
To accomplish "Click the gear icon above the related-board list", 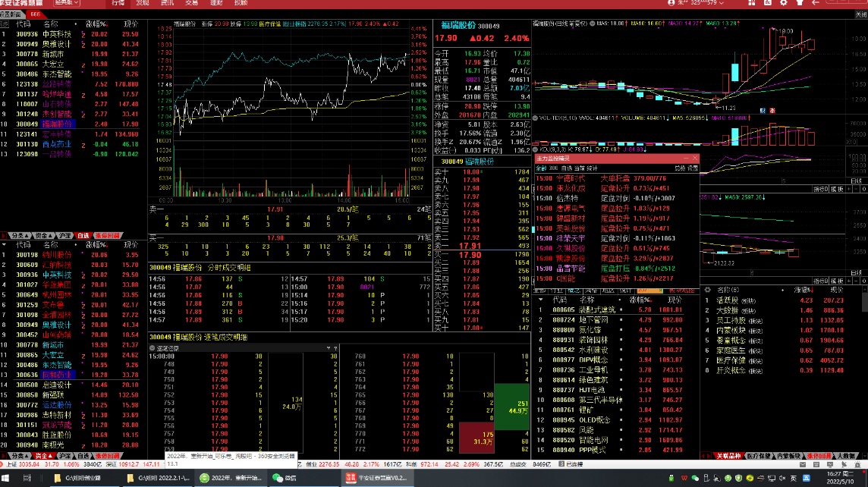I will point(707,290).
